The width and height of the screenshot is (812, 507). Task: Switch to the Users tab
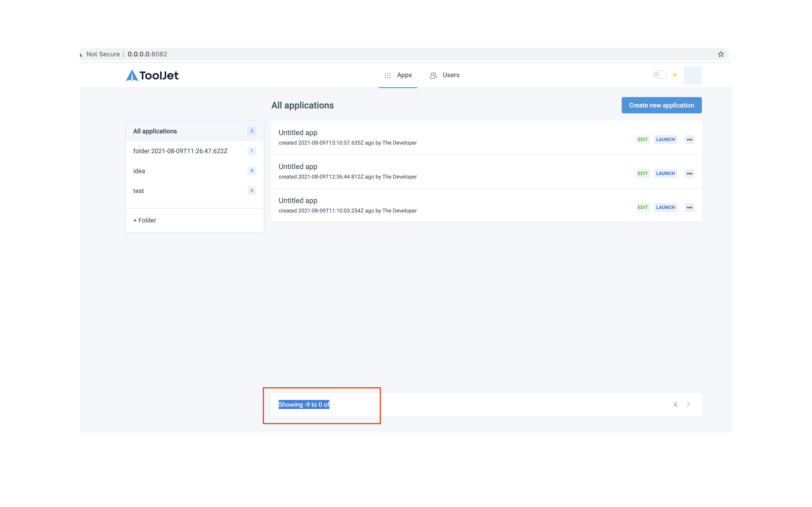click(451, 75)
